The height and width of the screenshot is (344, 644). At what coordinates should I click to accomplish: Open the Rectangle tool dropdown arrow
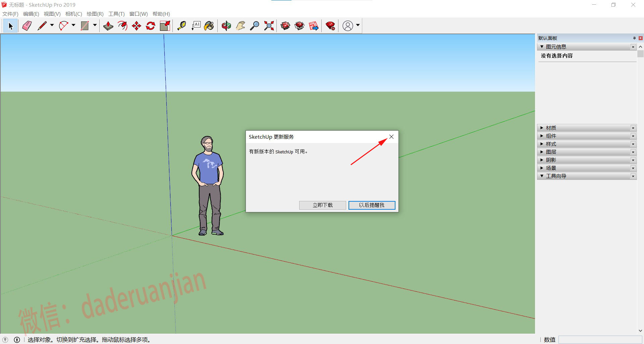click(95, 25)
